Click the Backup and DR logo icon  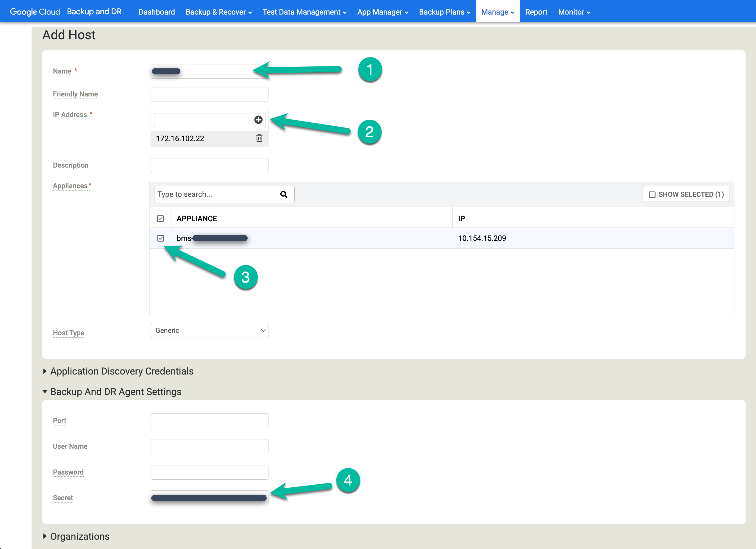(95, 11)
